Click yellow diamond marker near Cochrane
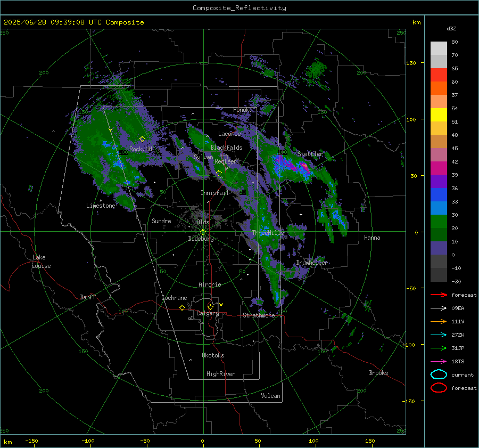The image size is (479, 448). coord(183,307)
